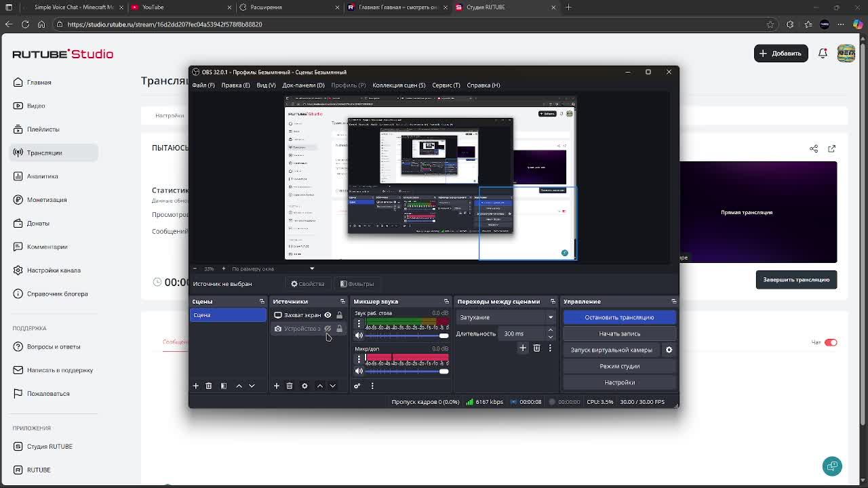This screenshot has height=488, width=868.
Task: Show the hidden Устройство захвата source
Action: tap(328, 329)
